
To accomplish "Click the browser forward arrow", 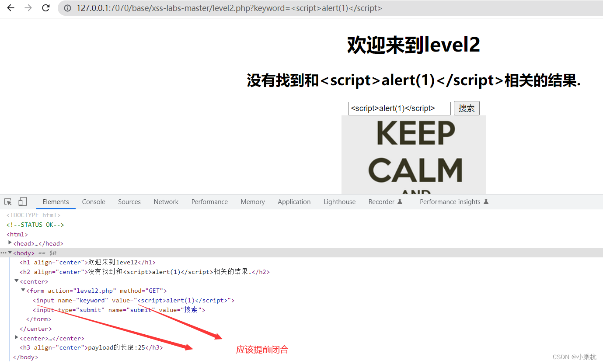I will tap(28, 8).
